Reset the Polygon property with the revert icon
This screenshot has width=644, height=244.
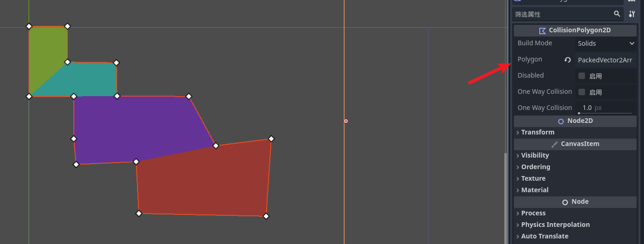click(x=568, y=60)
